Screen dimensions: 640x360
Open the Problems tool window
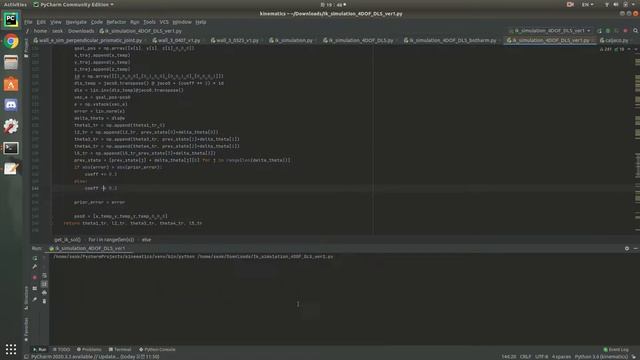89,349
